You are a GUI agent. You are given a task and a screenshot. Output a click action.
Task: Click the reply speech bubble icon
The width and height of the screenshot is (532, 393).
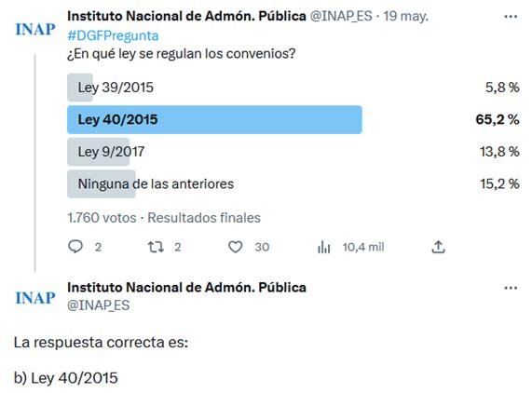75,247
